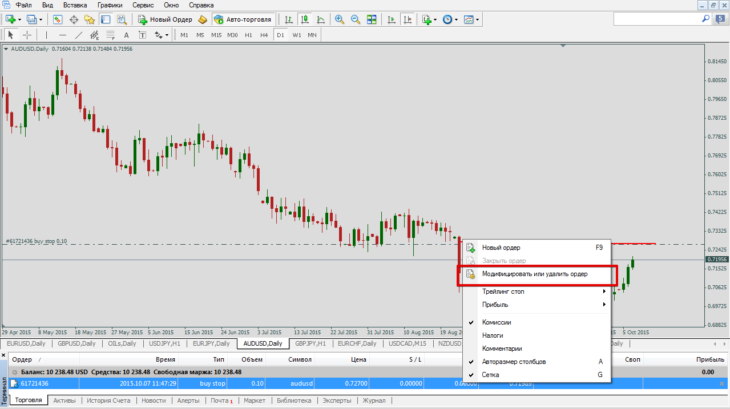Screen dimensions: 730x409
Task: Switch chart to candlesticks icon
Action: tap(305, 20)
